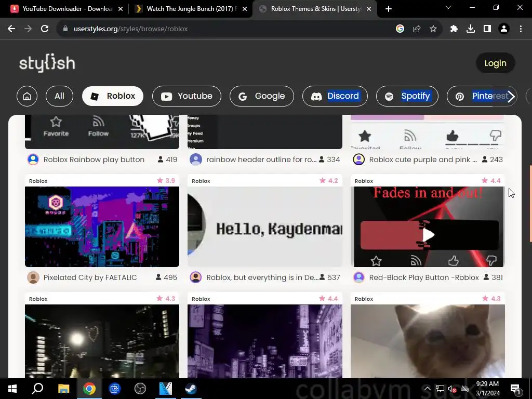Toggle the browser side panel icon
The height and width of the screenshot is (399, 532).
coord(487,29)
